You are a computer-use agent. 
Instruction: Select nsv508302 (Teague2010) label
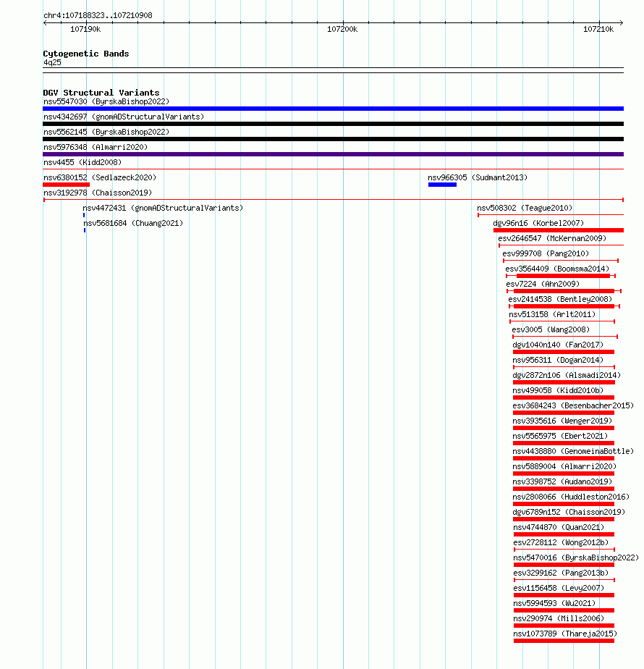[525, 209]
